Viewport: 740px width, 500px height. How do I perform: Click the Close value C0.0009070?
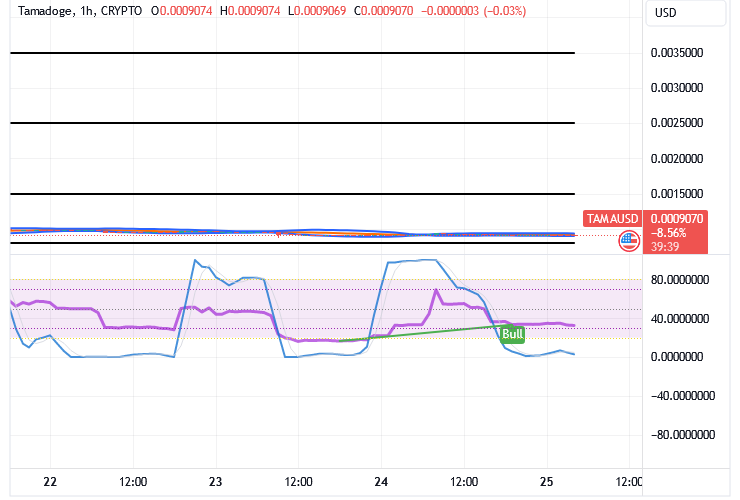coord(384,11)
